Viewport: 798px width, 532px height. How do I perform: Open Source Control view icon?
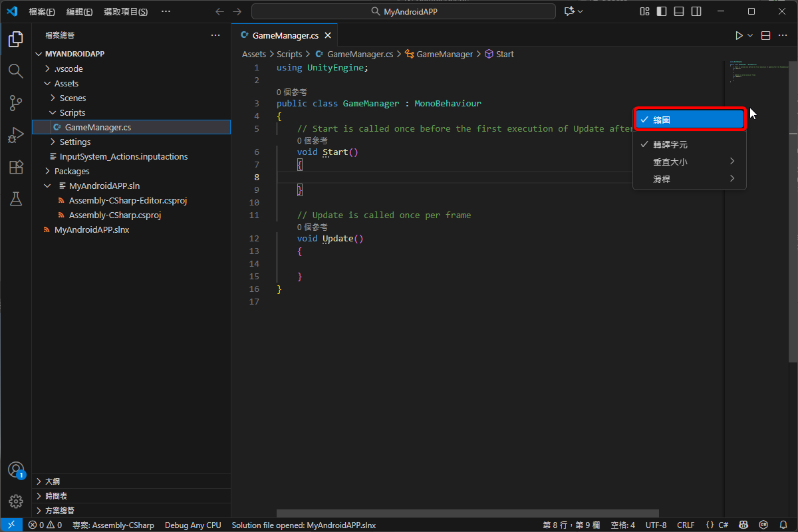pyautogui.click(x=16, y=103)
